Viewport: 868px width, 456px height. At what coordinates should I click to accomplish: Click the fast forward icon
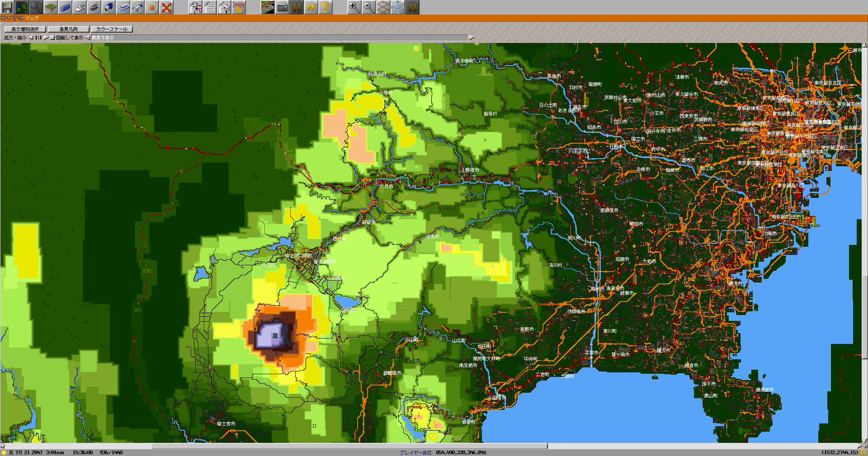pyautogui.click(x=311, y=7)
